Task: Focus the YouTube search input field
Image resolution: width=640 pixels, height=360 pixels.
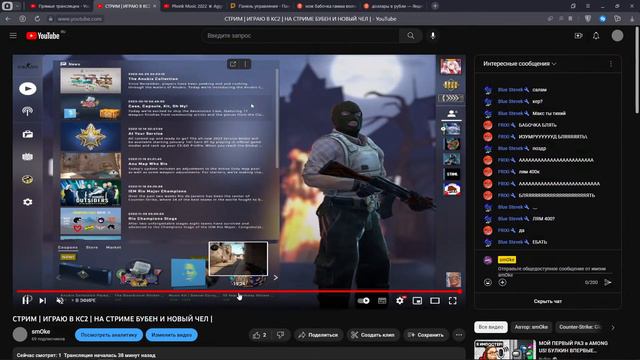Action: [300, 36]
